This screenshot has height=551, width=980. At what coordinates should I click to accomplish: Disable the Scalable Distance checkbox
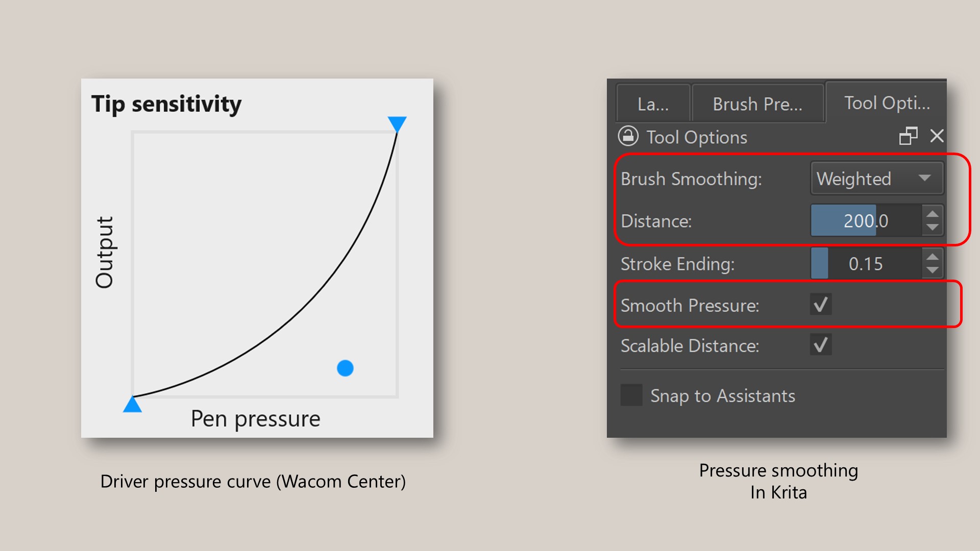[x=821, y=345]
